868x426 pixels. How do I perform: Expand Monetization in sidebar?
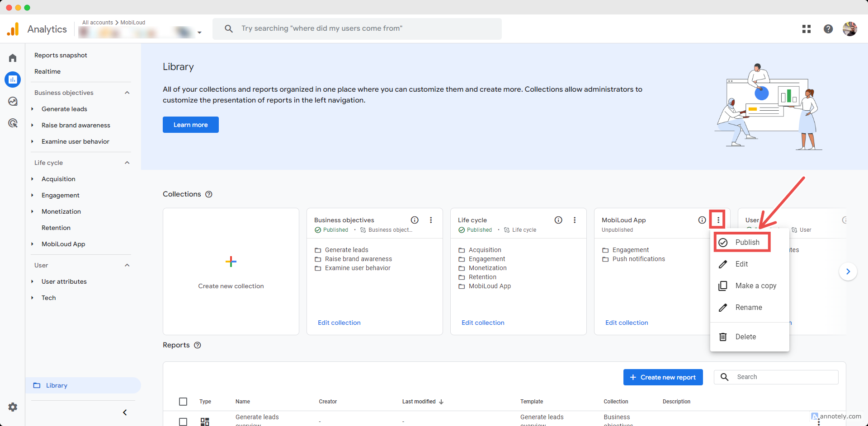(x=33, y=211)
